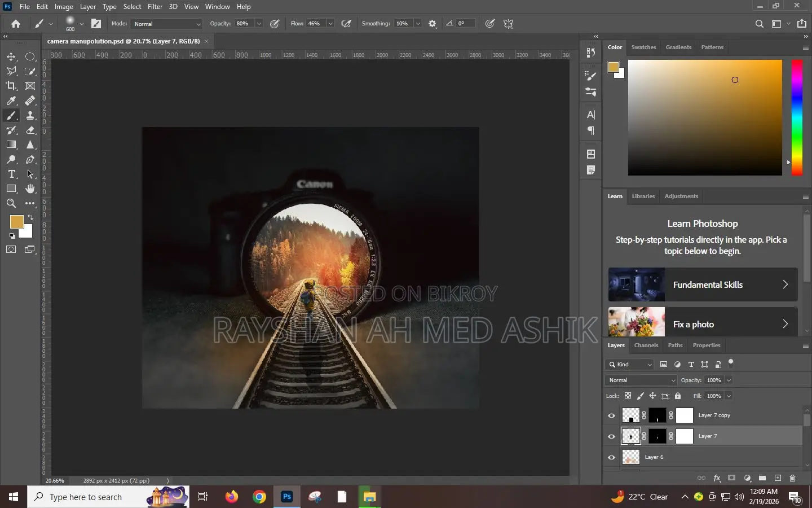
Task: Click the hue spectrum slider in Color panel
Action: point(797,117)
